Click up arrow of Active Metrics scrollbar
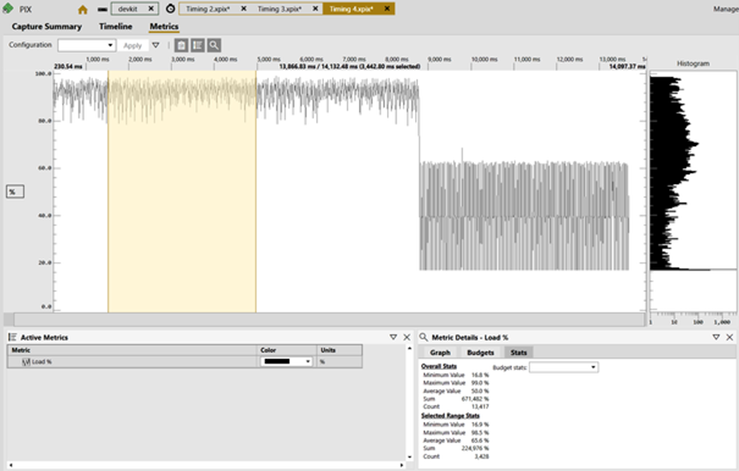This screenshot has height=471, width=739. click(x=409, y=348)
